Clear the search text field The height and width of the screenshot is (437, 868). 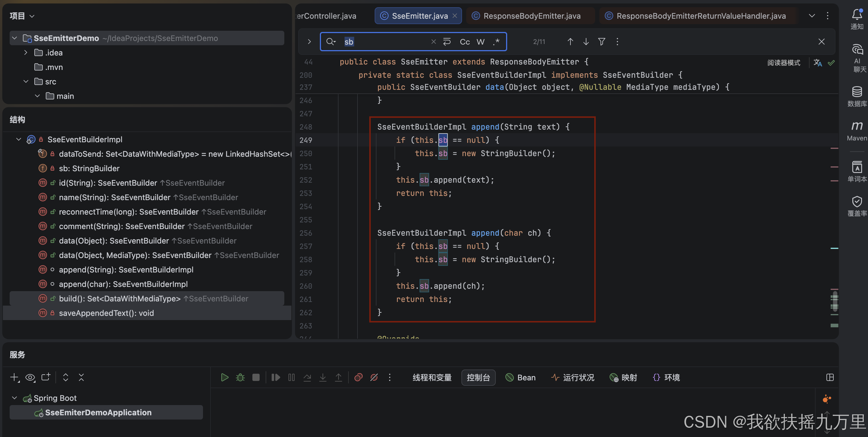click(434, 42)
